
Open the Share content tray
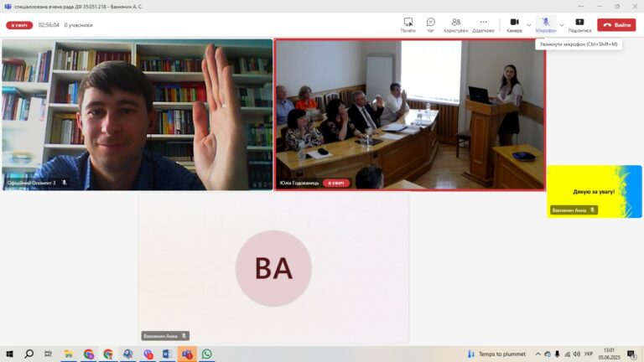[x=579, y=25]
